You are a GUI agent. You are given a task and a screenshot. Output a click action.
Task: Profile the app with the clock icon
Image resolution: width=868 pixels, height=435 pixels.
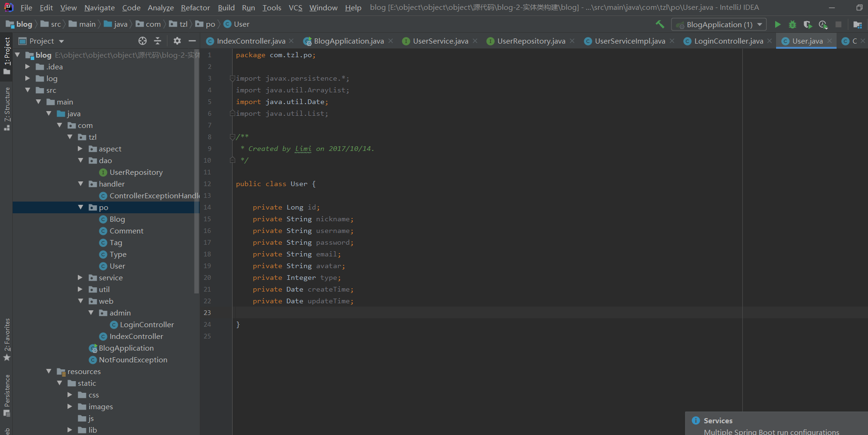pyautogui.click(x=824, y=24)
